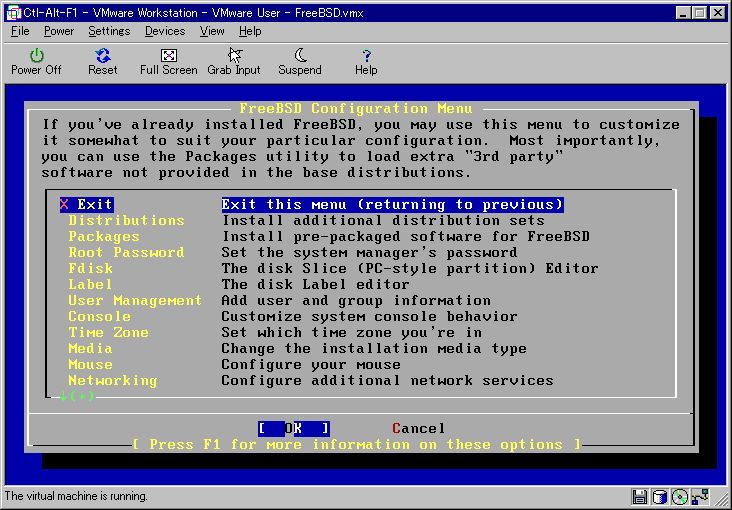Open the View menu
Image resolution: width=732 pixels, height=510 pixels.
[212, 31]
